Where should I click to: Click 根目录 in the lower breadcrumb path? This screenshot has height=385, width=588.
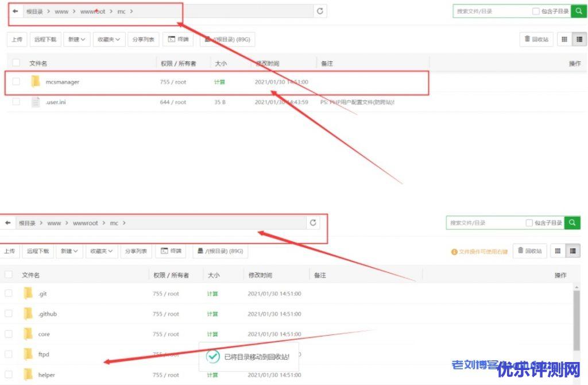pyautogui.click(x=27, y=223)
